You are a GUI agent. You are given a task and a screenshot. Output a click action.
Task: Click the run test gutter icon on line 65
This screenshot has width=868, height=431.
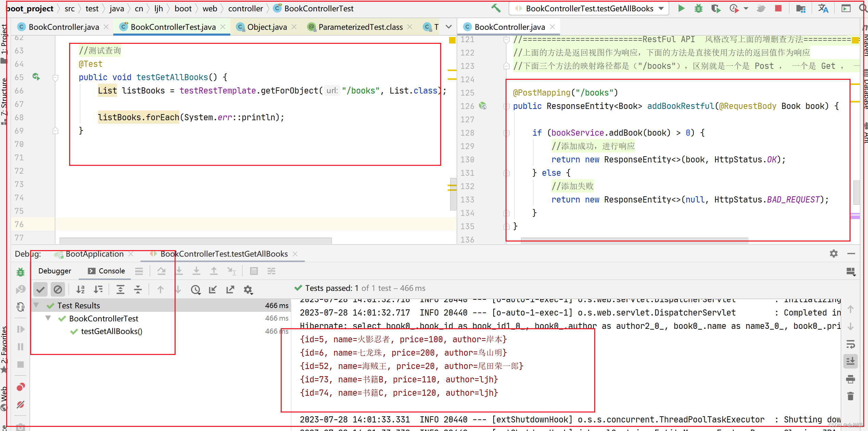click(x=36, y=77)
